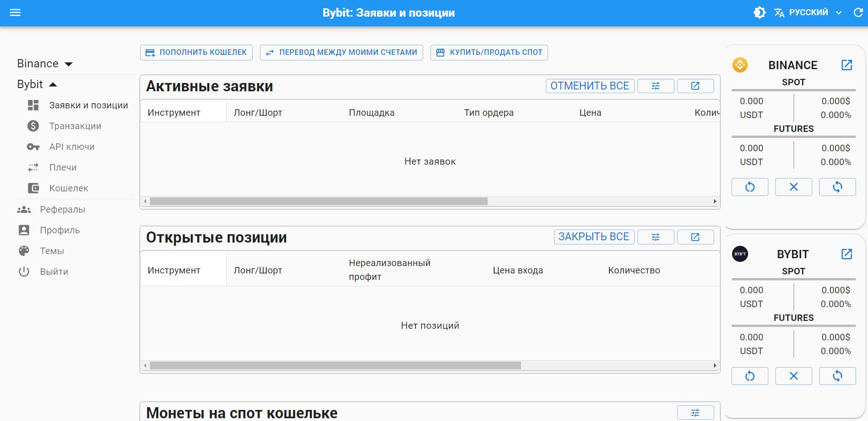Open Активные заявки in new window

pyautogui.click(x=695, y=86)
